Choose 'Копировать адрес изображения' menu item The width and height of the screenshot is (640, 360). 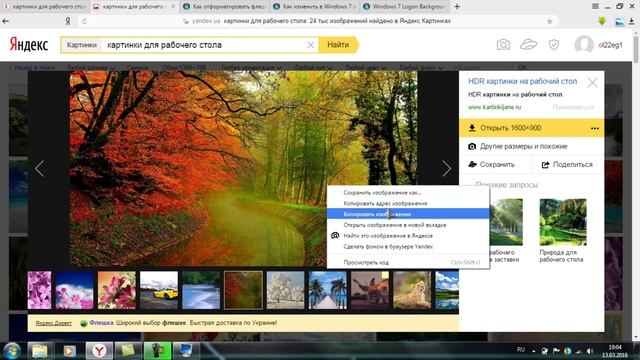point(408,203)
